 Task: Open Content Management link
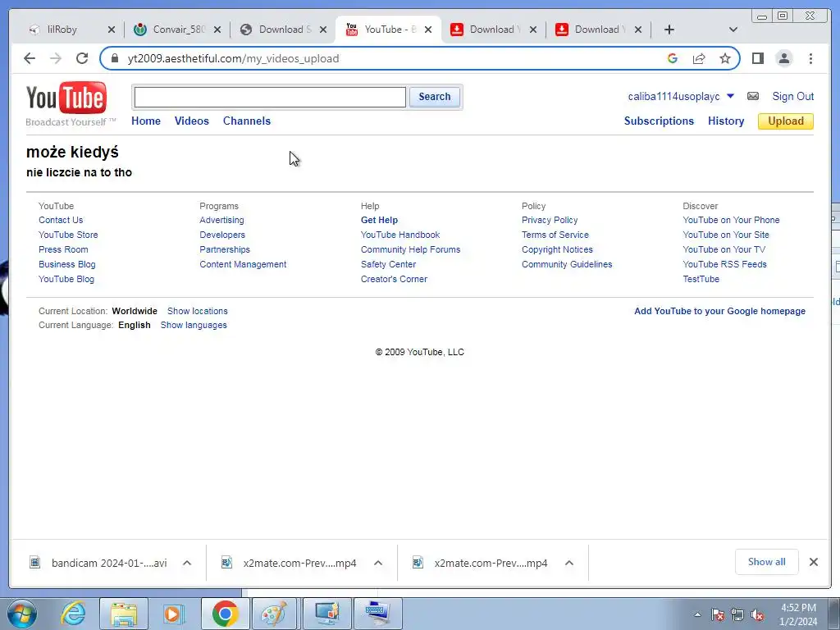coord(243,265)
